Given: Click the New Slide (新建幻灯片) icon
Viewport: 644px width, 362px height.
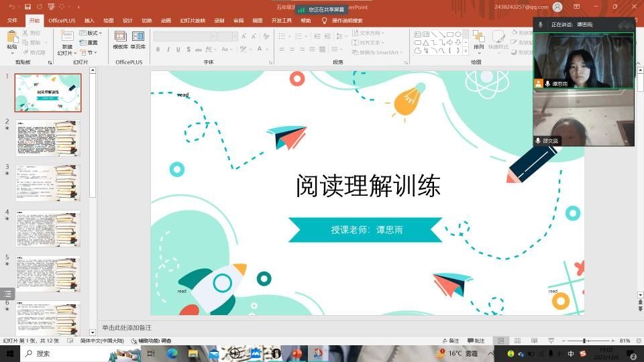Looking at the screenshot, I should point(67,40).
